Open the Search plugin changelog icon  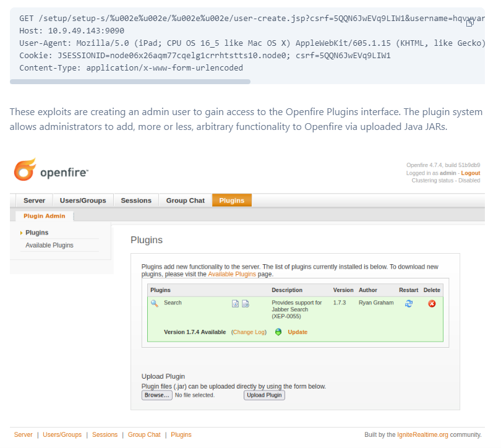pos(245,303)
